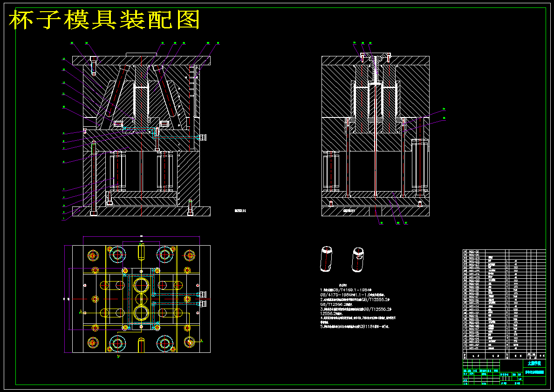Select the left cup 3D model without oval hole
The height and width of the screenshot is (392, 554).
tap(326, 259)
